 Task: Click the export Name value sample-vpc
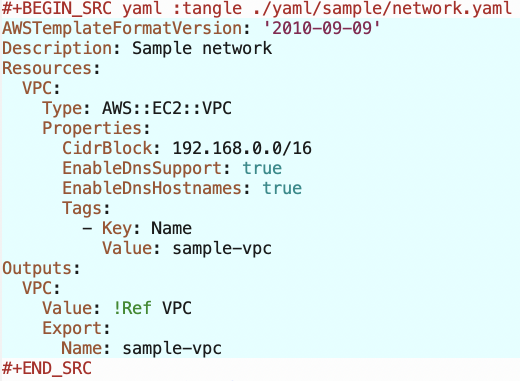point(172,349)
